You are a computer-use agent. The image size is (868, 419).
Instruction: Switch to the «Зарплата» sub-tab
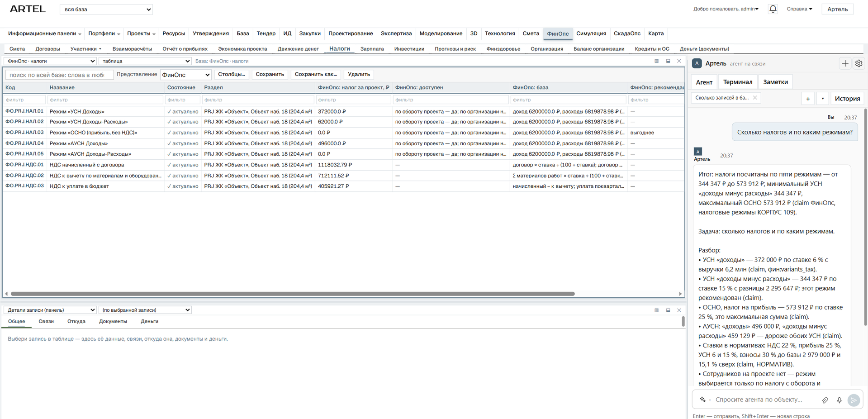coord(372,49)
